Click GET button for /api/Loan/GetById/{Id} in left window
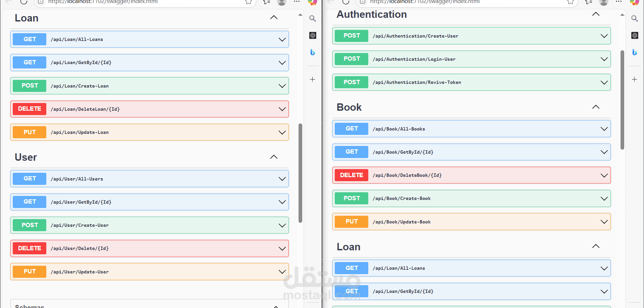 (x=30, y=62)
